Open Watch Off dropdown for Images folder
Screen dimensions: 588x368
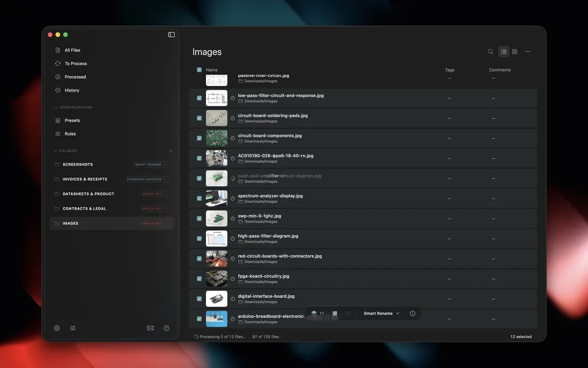coord(154,224)
